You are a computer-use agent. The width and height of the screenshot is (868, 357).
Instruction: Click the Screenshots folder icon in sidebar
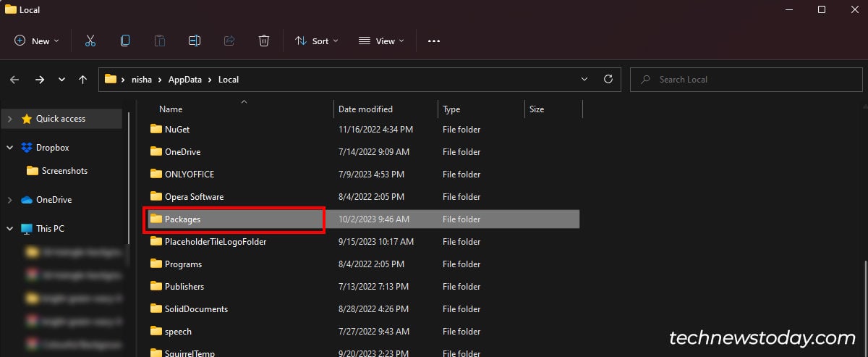pyautogui.click(x=32, y=171)
